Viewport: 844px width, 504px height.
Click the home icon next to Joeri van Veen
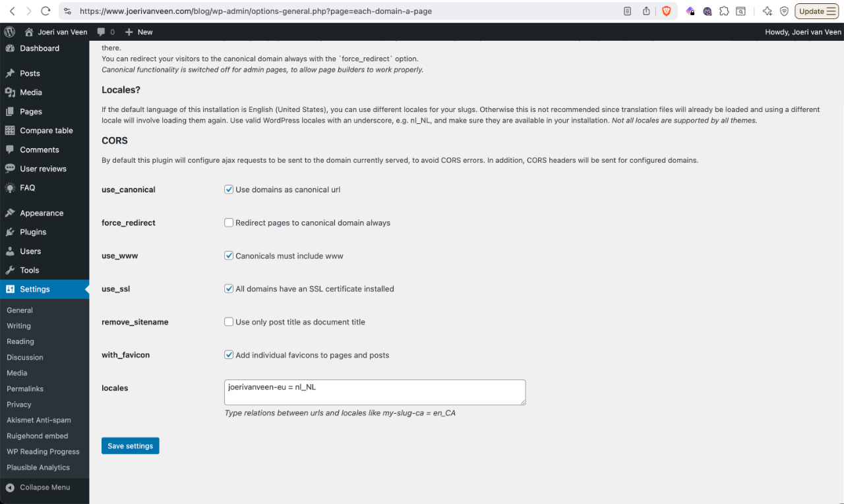coord(29,32)
